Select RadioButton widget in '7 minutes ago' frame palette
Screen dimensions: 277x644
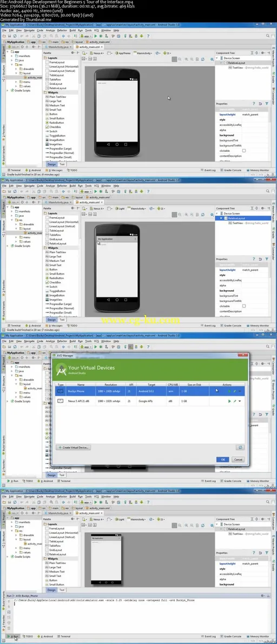(54, 278)
